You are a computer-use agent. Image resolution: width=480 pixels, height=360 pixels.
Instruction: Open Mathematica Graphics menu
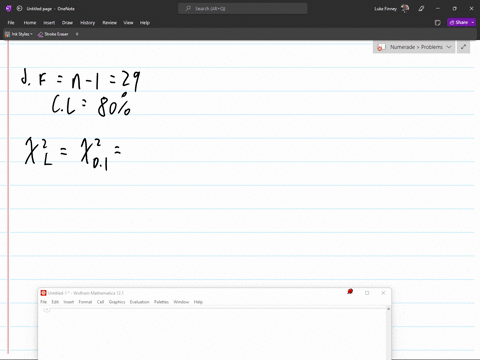(x=117, y=302)
